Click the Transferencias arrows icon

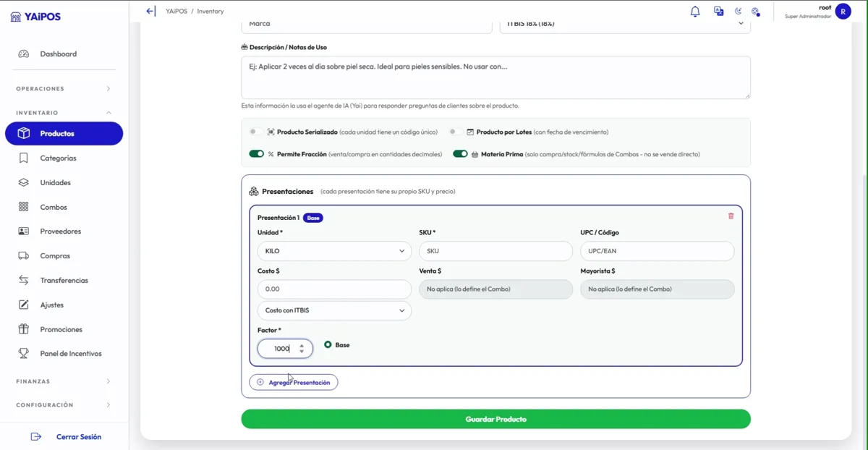24,281
